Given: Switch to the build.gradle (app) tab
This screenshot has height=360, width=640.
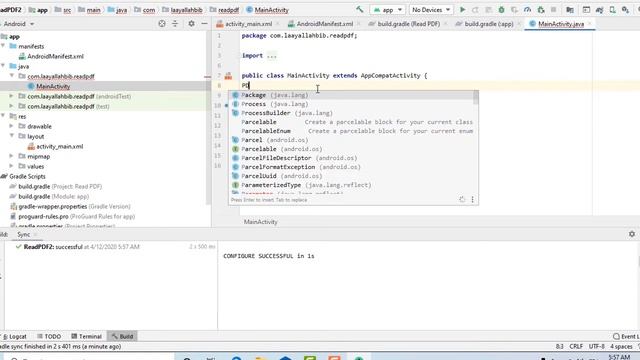Looking at the screenshot, I should pyautogui.click(x=489, y=24).
